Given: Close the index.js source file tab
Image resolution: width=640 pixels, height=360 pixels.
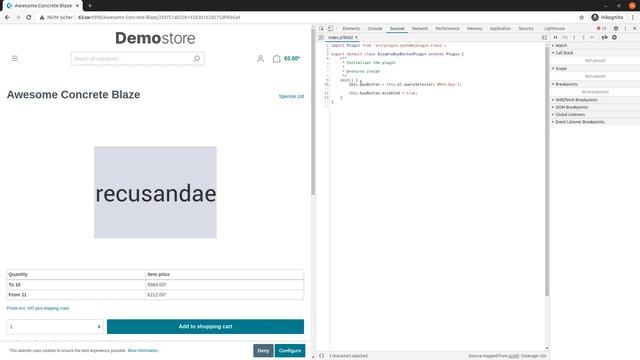Looking at the screenshot, I should [x=356, y=37].
